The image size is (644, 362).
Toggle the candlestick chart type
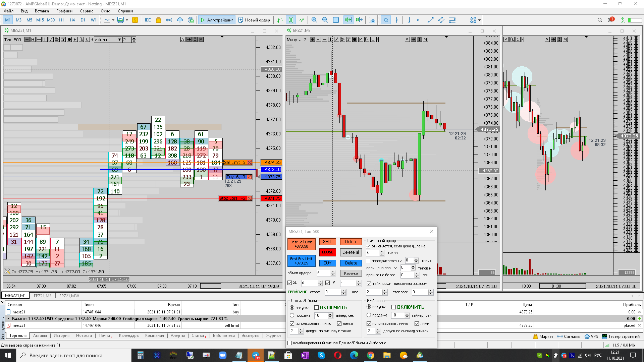pyautogui.click(x=291, y=20)
